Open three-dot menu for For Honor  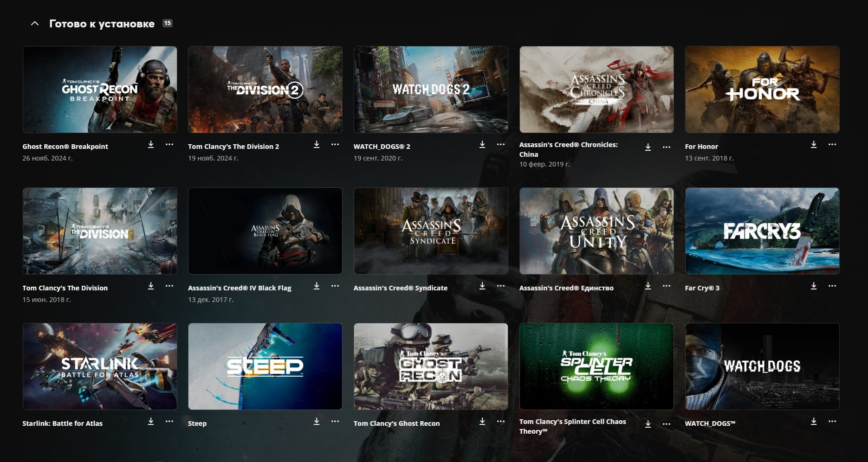(832, 145)
